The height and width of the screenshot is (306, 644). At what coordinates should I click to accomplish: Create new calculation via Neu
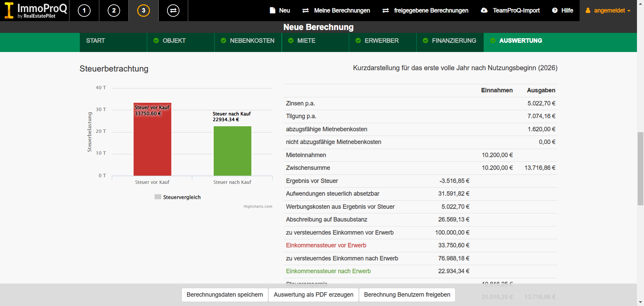tap(280, 11)
